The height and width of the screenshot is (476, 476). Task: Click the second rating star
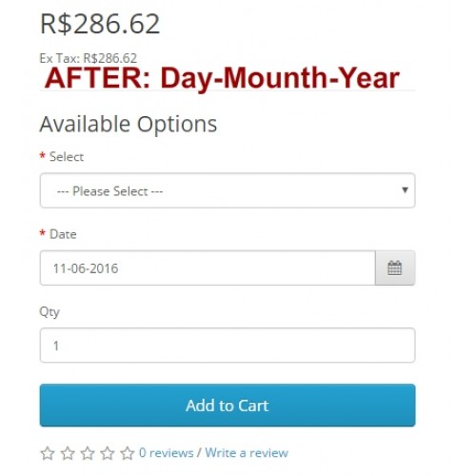(x=68, y=453)
